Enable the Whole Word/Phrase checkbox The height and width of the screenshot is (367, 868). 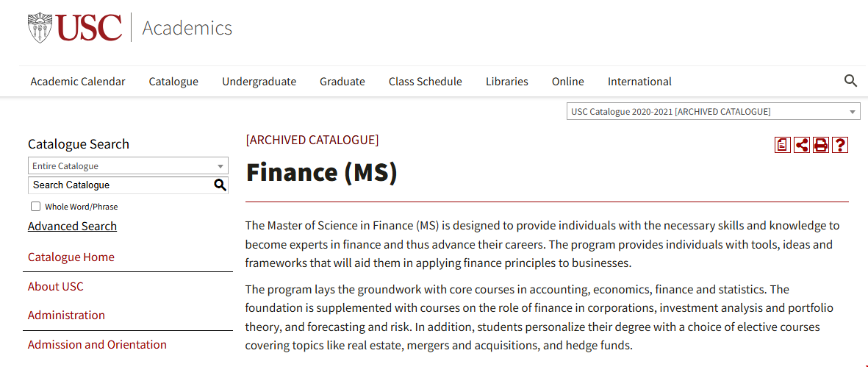pos(35,207)
